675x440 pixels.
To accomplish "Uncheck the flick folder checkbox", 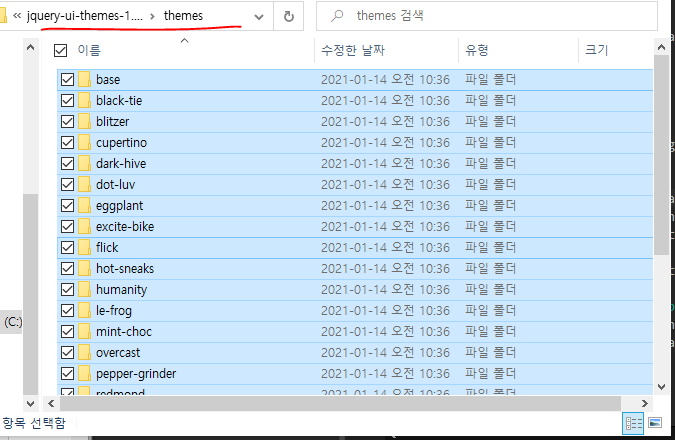I will point(68,248).
